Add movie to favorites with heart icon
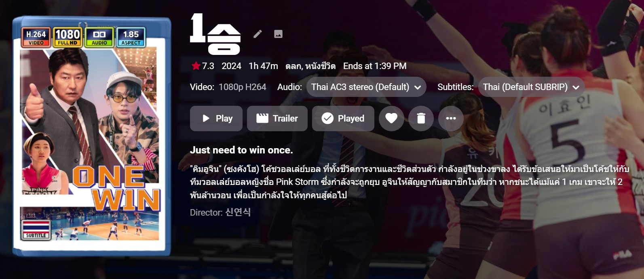 tap(391, 118)
